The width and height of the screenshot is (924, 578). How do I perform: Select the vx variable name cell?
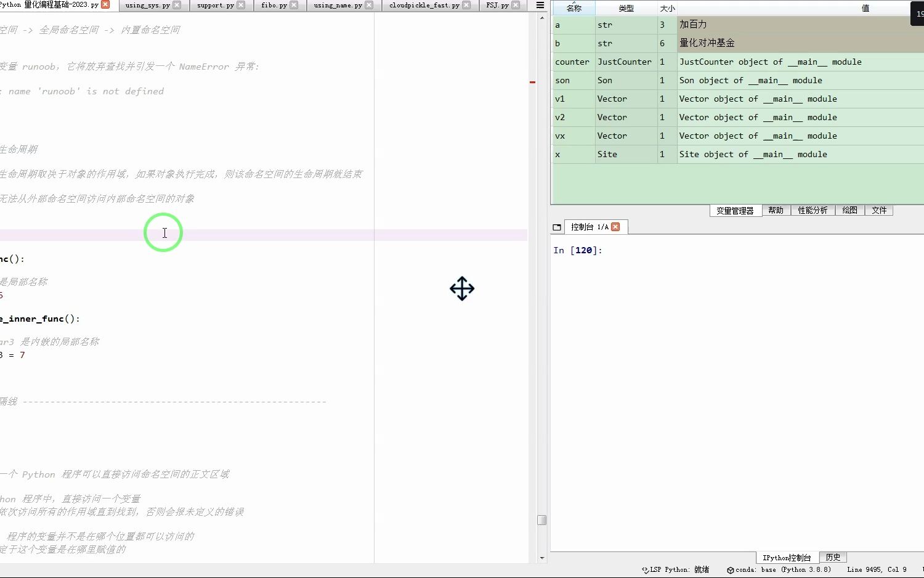[573, 136]
